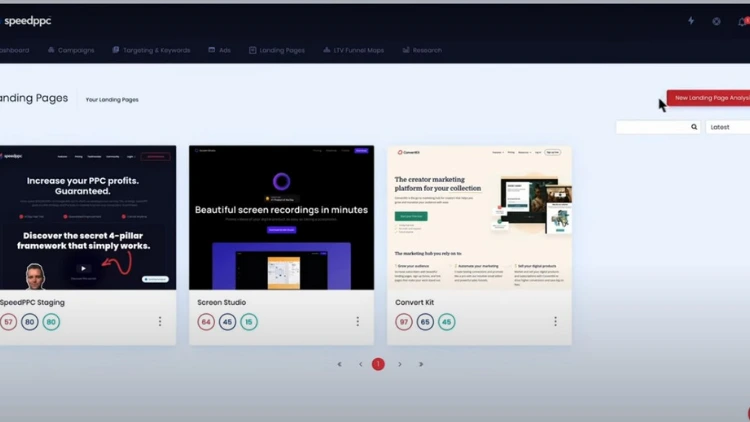Click SpeedPPC Staging red score 57

click(8, 322)
